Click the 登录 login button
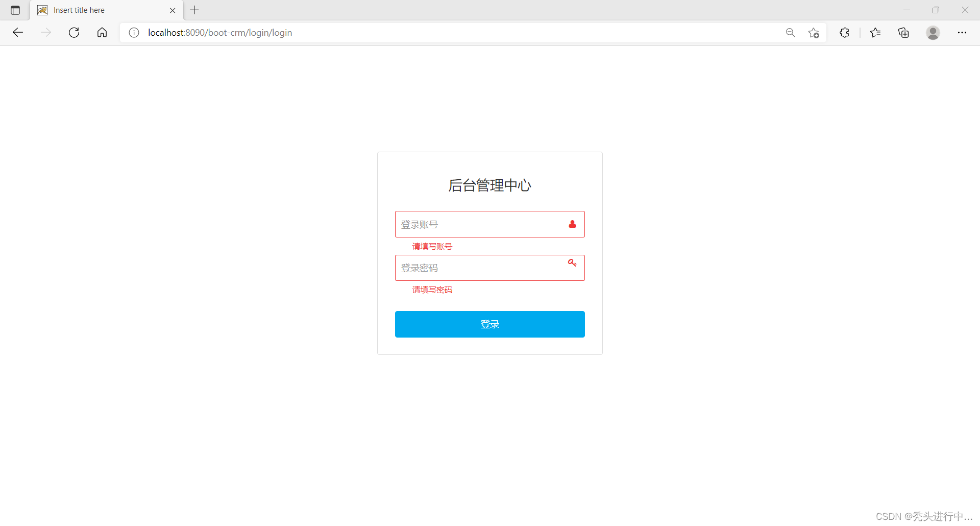Screen dimensions: 980x526 coord(489,324)
